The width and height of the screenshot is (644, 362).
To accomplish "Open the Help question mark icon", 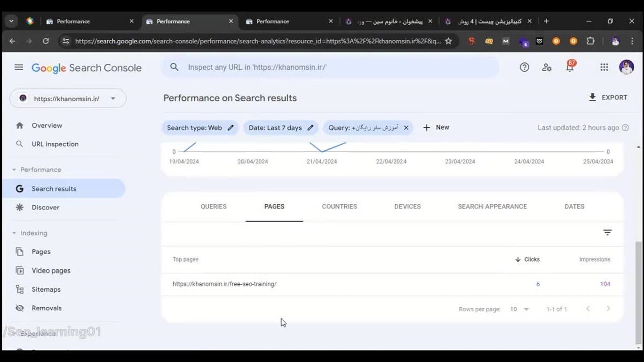I will tap(524, 67).
